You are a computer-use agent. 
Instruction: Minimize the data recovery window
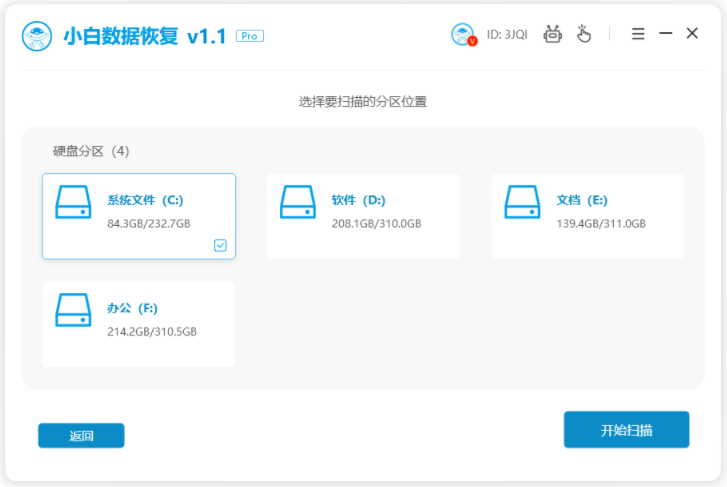point(665,34)
